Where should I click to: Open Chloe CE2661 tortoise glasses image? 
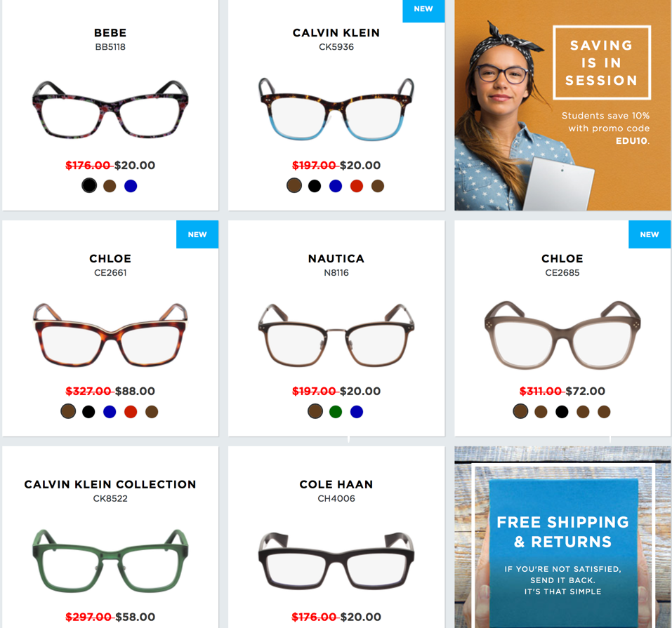110,335
